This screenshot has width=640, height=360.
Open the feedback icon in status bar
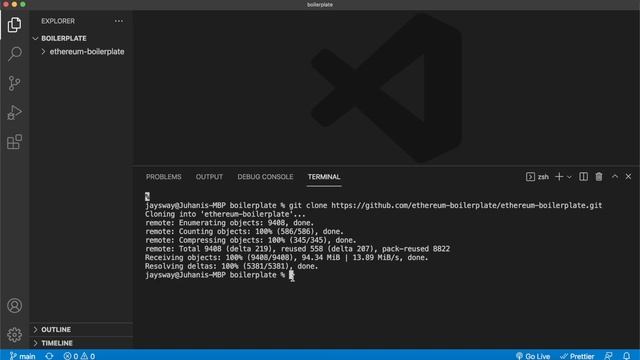pos(608,356)
